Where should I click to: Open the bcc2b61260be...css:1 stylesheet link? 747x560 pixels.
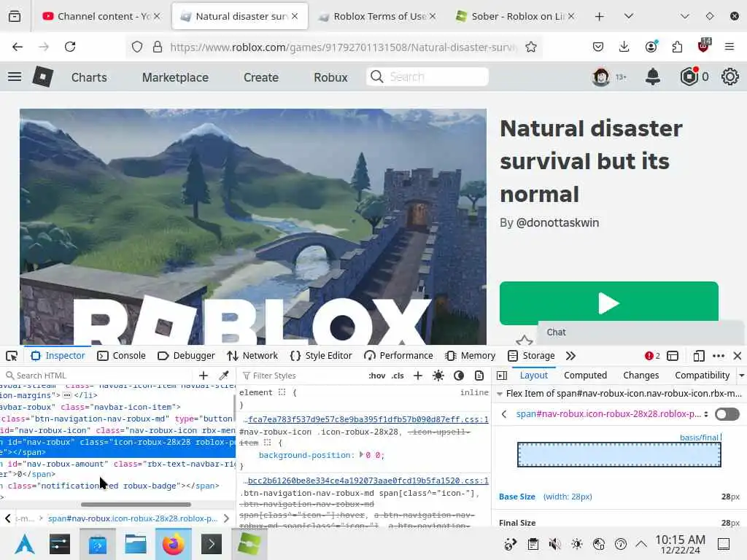tap(368, 481)
